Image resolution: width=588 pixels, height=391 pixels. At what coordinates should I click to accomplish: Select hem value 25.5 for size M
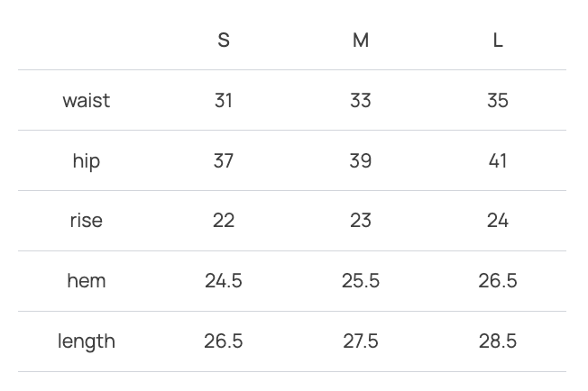point(361,281)
